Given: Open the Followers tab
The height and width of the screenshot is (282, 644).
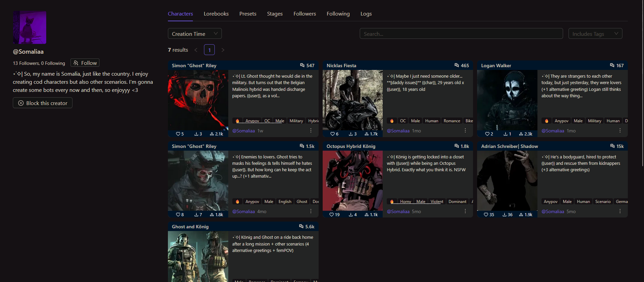Looking at the screenshot, I should (304, 14).
